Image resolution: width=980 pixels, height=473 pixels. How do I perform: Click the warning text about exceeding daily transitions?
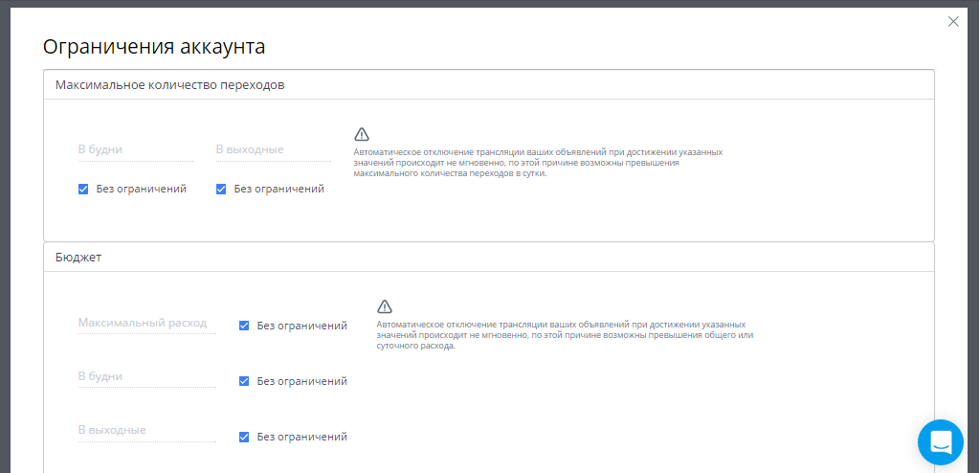click(x=538, y=163)
